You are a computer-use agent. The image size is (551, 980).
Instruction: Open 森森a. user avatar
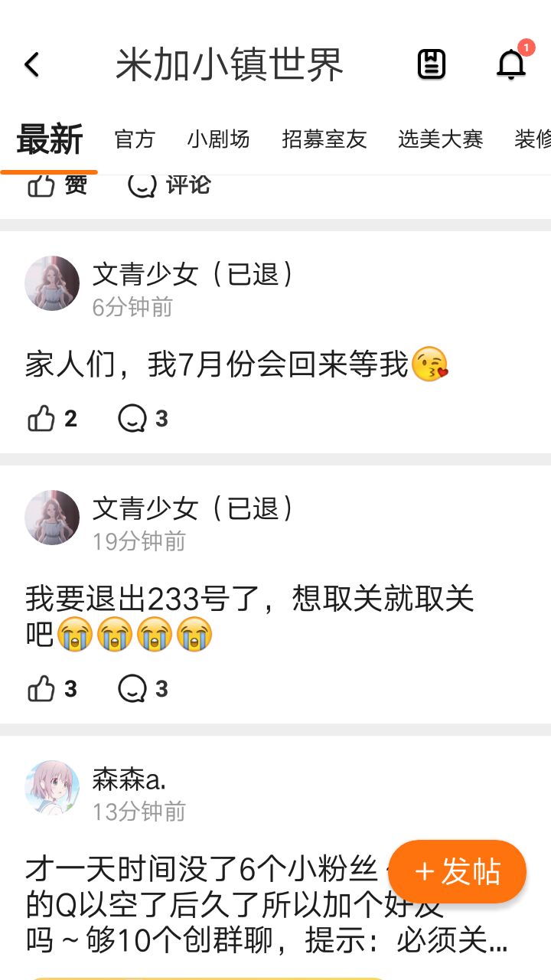52,788
